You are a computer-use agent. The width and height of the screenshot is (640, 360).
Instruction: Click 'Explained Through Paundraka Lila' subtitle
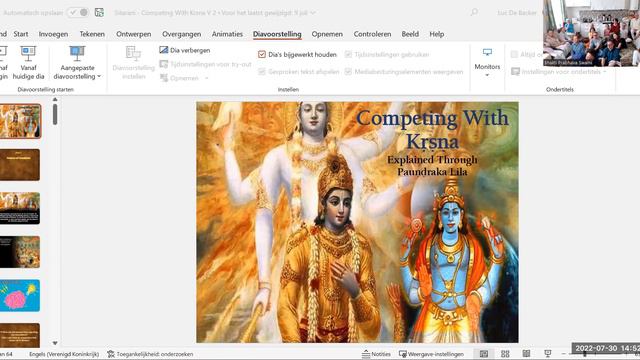[x=432, y=166]
